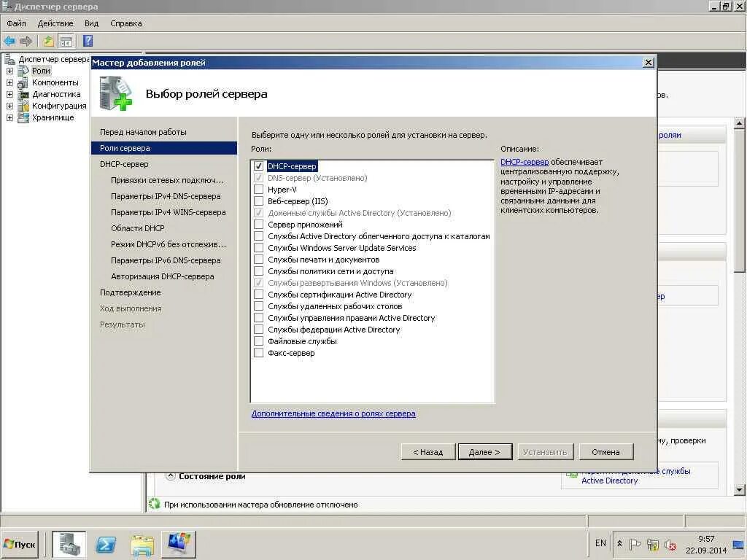Click the Диспетчер сервера tree root icon

point(9,59)
